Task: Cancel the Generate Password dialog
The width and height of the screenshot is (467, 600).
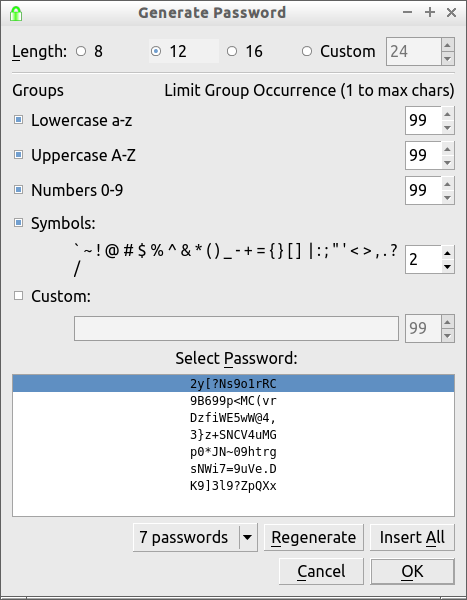Action: [x=321, y=571]
